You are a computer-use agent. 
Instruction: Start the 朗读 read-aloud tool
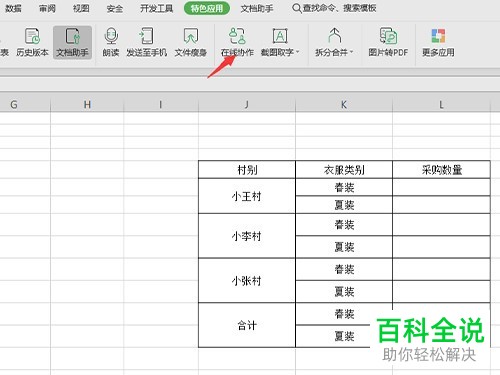(x=111, y=43)
